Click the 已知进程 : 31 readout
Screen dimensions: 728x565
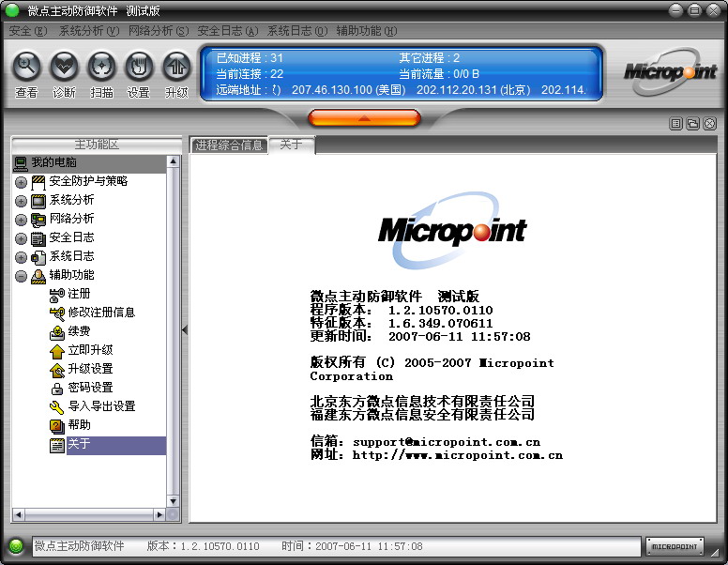tap(250, 58)
